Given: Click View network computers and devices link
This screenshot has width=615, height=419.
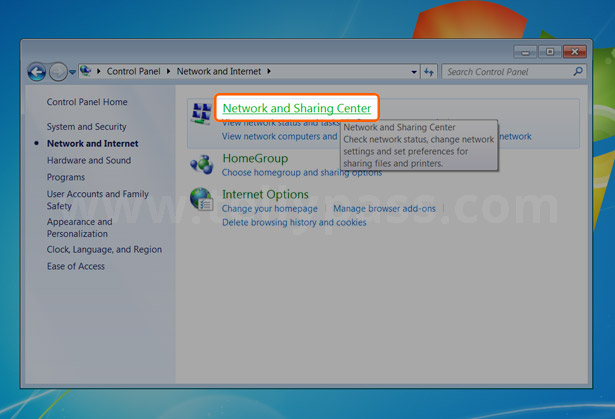Looking at the screenshot, I should click(x=279, y=137).
